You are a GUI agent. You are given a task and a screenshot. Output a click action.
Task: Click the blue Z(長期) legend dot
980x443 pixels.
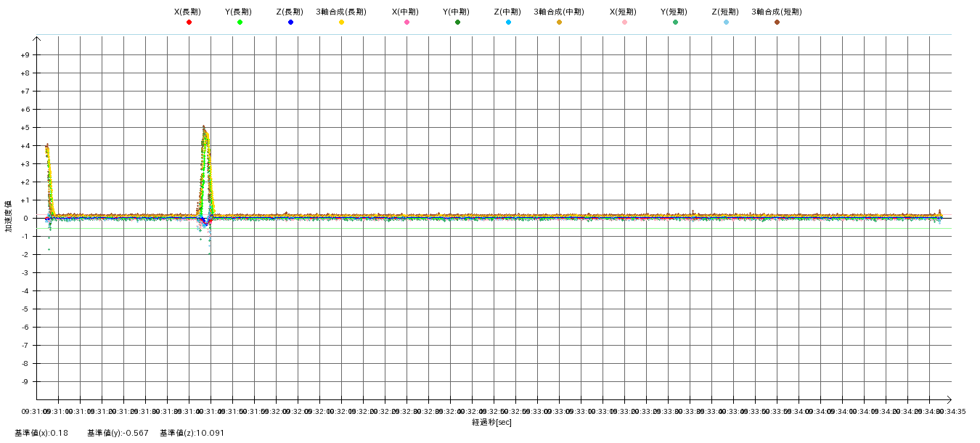pyautogui.click(x=290, y=23)
